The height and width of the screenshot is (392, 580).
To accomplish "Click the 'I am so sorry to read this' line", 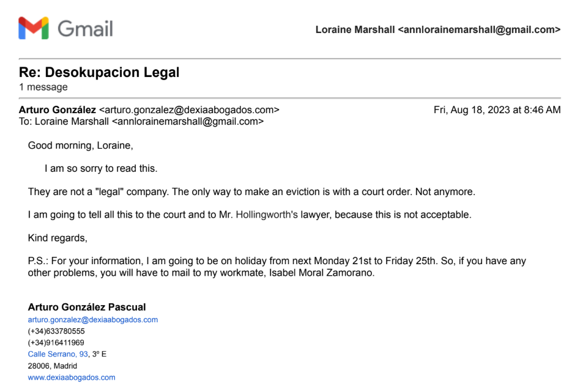I will click(101, 168).
